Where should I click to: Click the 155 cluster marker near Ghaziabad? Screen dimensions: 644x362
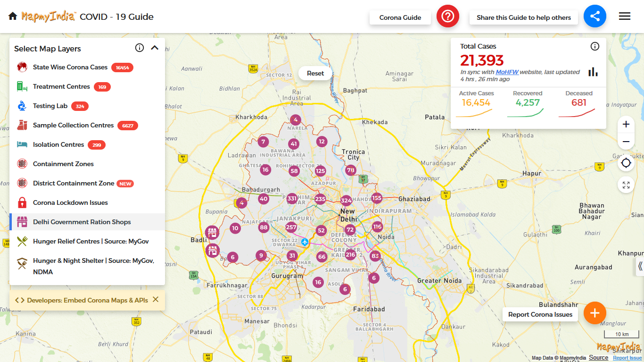[377, 198]
